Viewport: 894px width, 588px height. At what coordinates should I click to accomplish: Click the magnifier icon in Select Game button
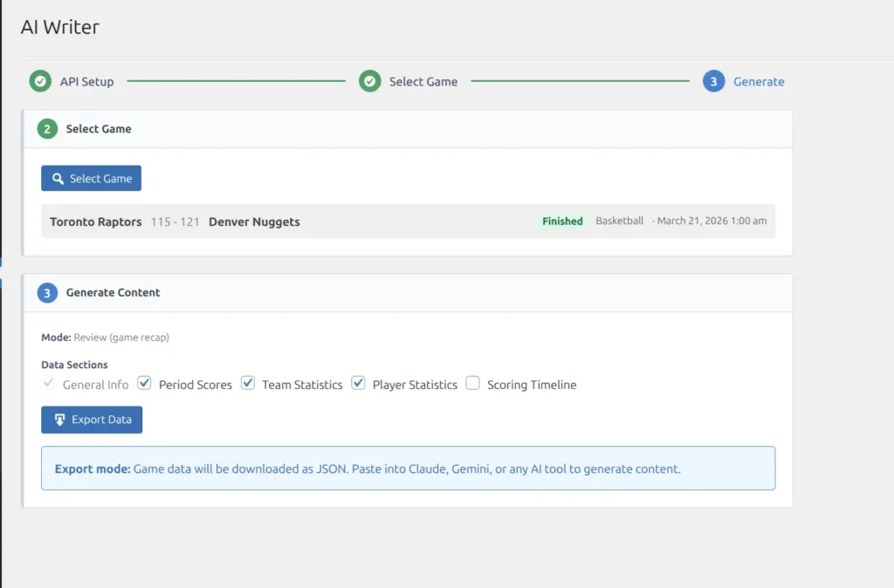point(58,179)
